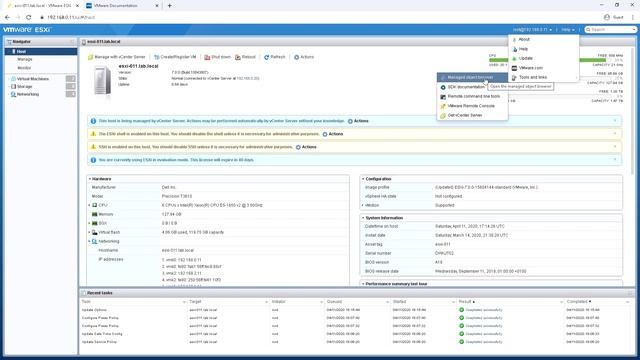Click the Networking navigator icon
The width and height of the screenshot is (640, 360).
13,94
